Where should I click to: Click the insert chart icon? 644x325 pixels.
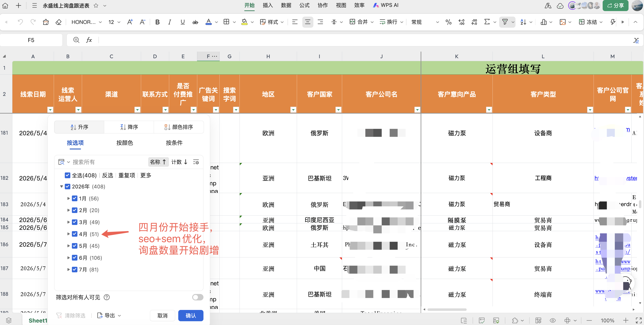[x=544, y=22]
